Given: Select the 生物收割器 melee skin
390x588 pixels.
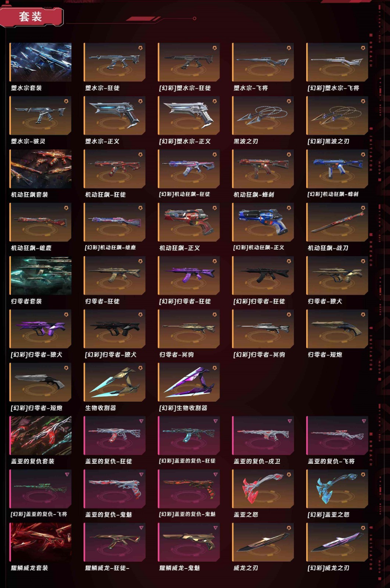Looking at the screenshot, I should coord(115,382).
